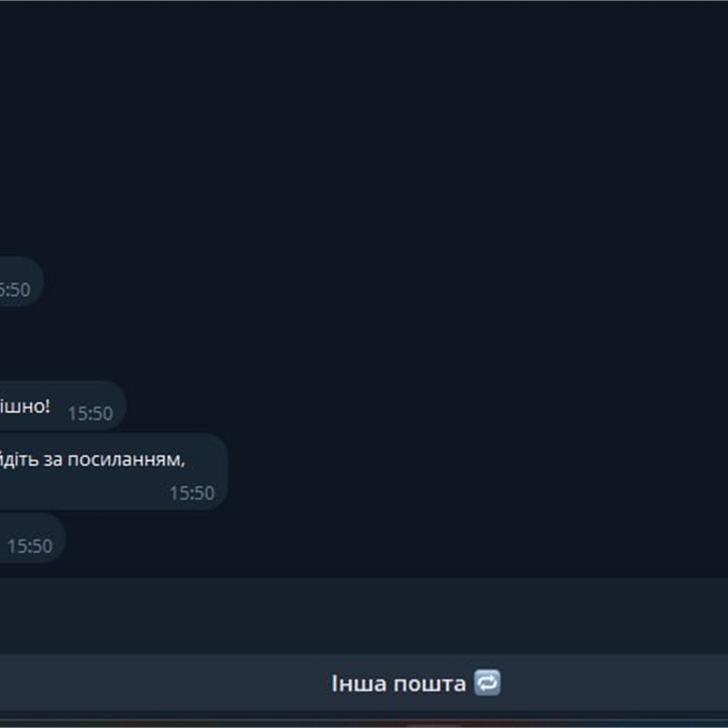Screen dimensions: 728x728
Task: Click the empty chat area right of "йдіть за посиланням,"
Action: [x=478, y=471]
